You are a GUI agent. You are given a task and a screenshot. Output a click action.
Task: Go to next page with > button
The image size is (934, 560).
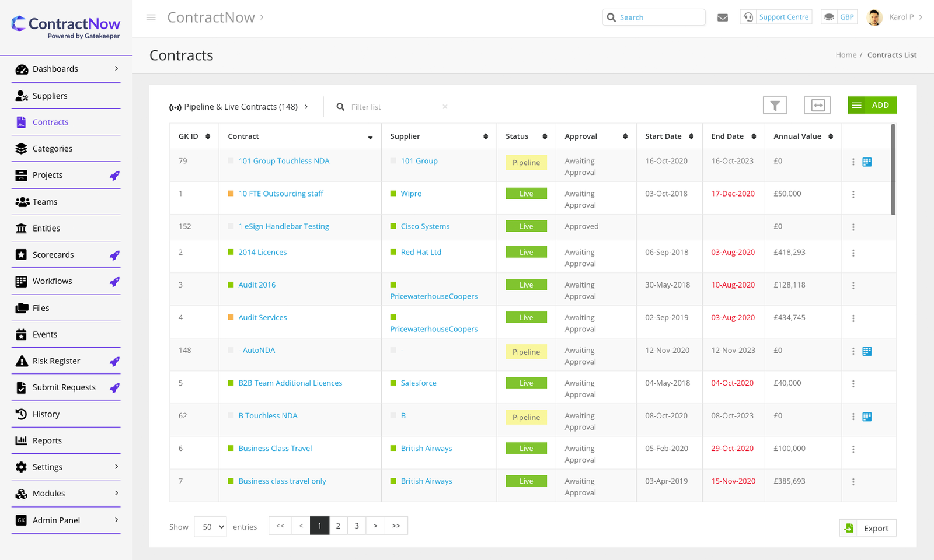(x=375, y=526)
